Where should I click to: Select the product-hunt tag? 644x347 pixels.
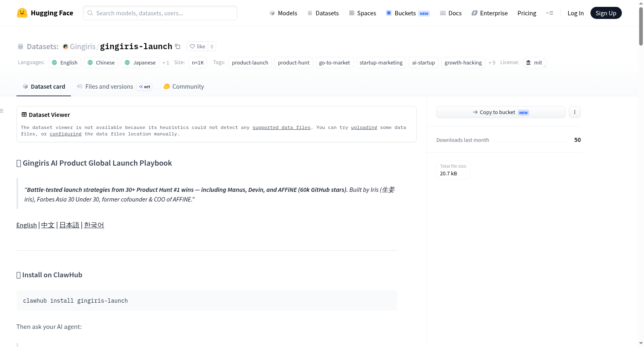point(293,62)
